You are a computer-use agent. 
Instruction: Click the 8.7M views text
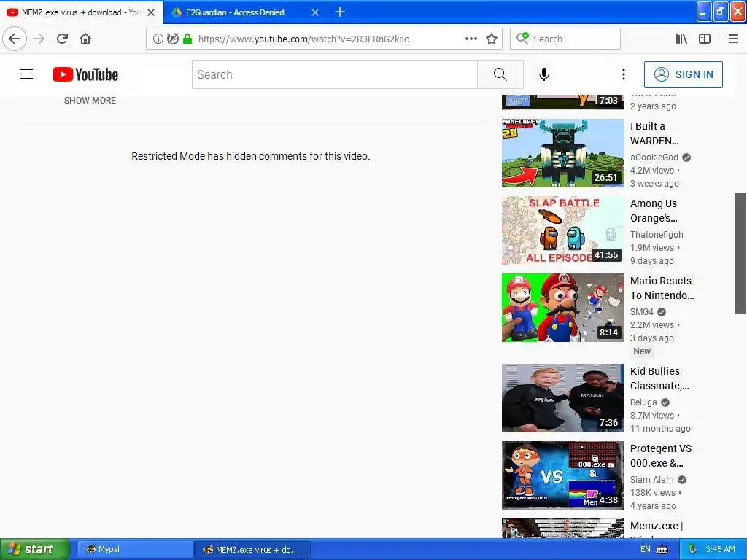click(651, 415)
